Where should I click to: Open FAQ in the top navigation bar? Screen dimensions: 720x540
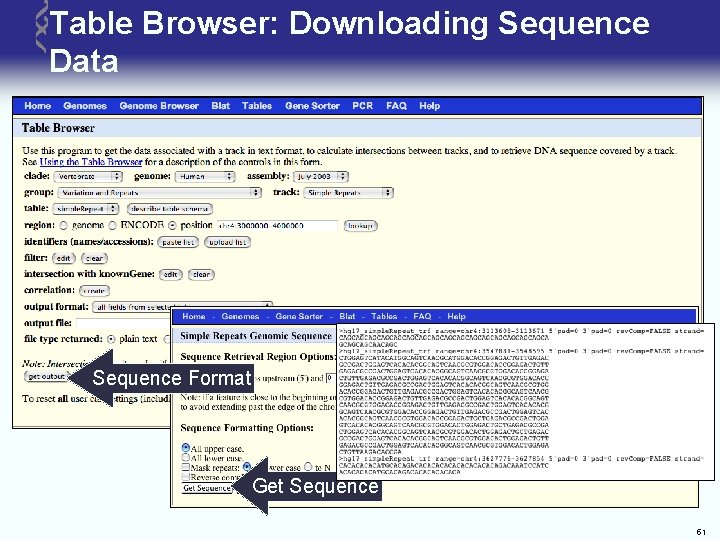coord(396,106)
